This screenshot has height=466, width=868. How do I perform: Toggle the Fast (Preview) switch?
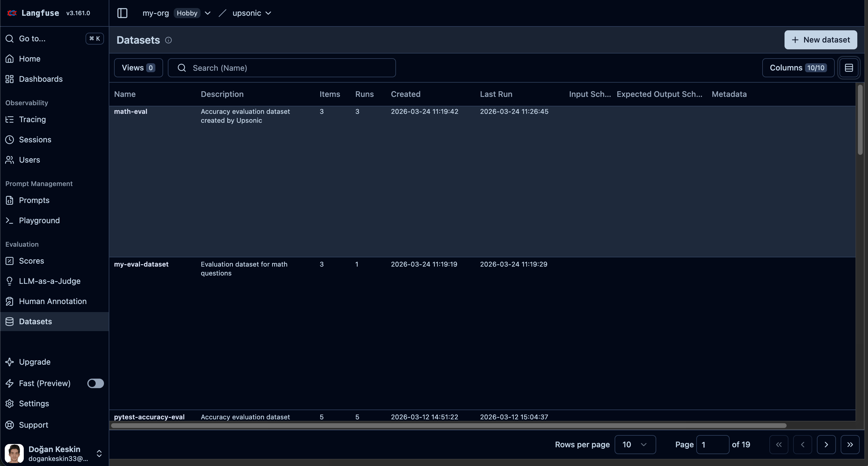pos(95,383)
